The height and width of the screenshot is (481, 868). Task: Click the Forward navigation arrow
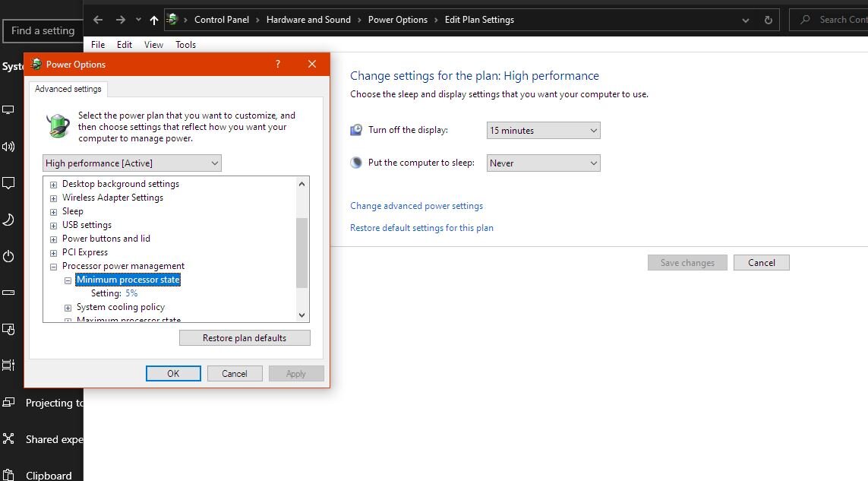pos(120,20)
